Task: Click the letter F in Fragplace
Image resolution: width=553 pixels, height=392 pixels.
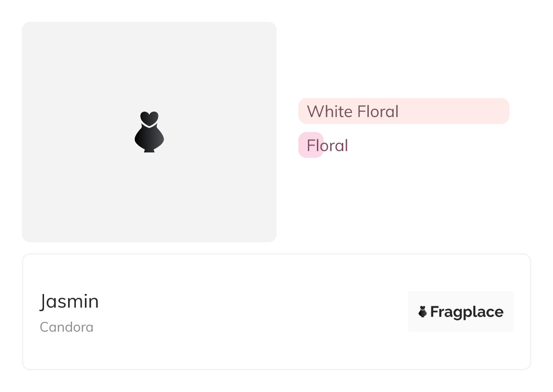Action: pyautogui.click(x=435, y=312)
